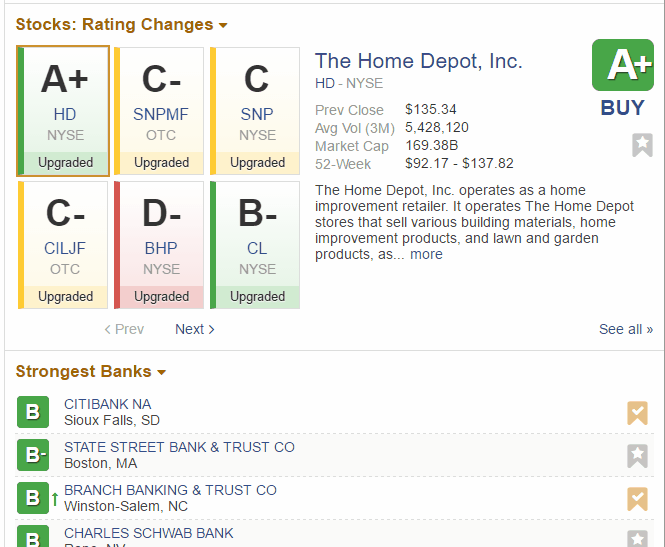
Task: Click Branch Banking's B rating icon
Action: pos(33,498)
